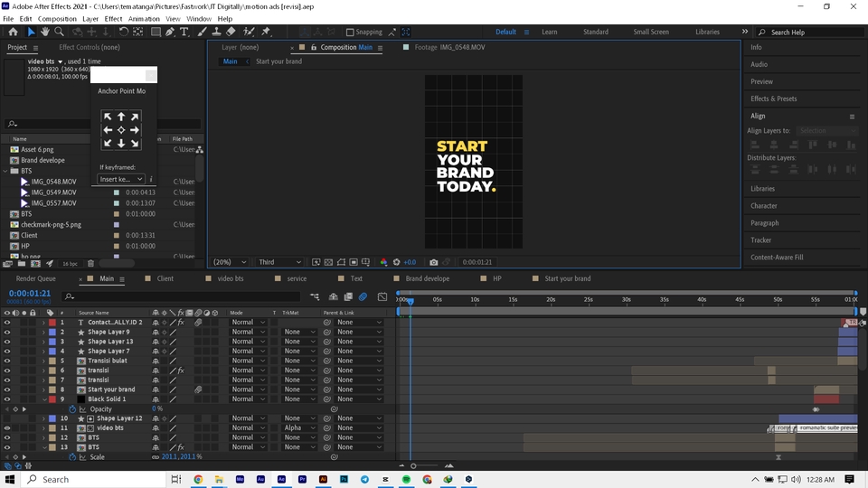
Task: Take a snapshot with camera icon
Action: [433, 262]
